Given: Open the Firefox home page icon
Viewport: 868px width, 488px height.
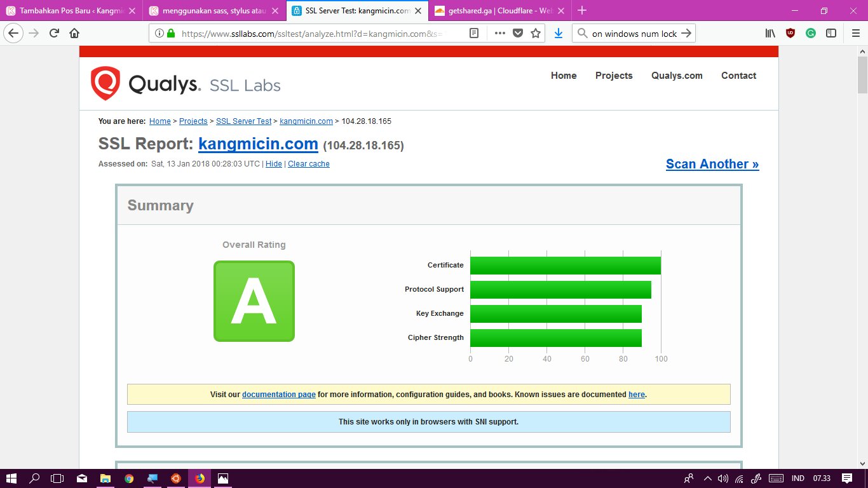Looking at the screenshot, I should (74, 34).
